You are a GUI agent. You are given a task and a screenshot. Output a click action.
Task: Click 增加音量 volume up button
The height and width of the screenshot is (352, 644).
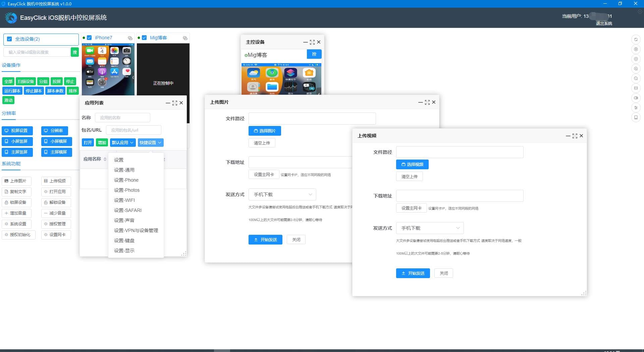point(16,213)
